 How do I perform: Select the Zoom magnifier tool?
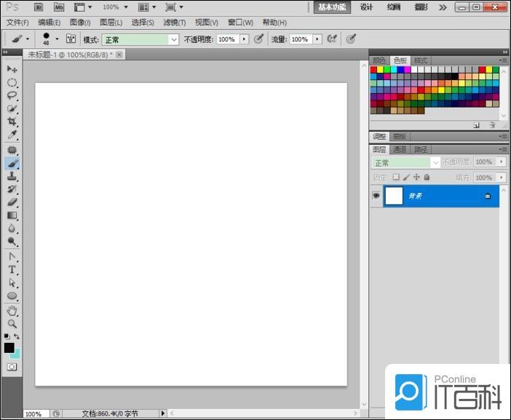(x=12, y=323)
